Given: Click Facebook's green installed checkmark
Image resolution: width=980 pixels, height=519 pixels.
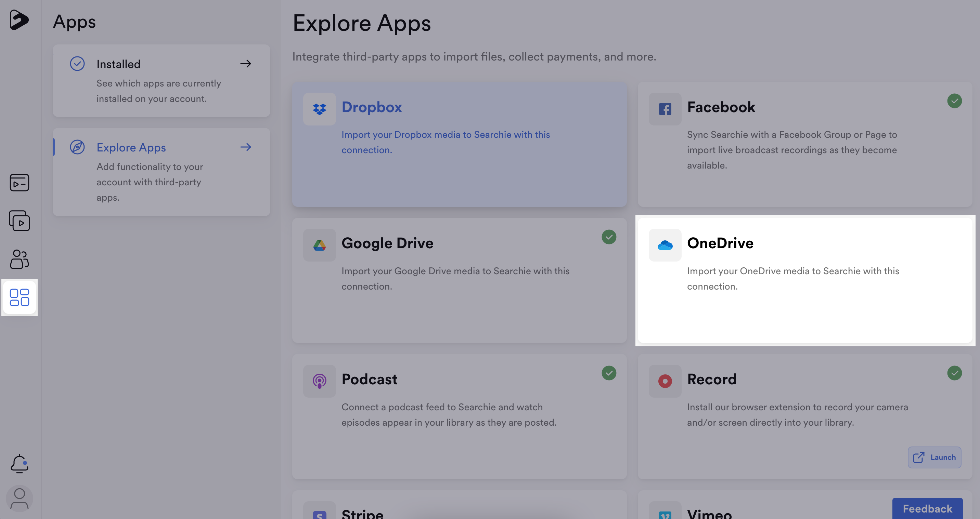Looking at the screenshot, I should tap(955, 101).
